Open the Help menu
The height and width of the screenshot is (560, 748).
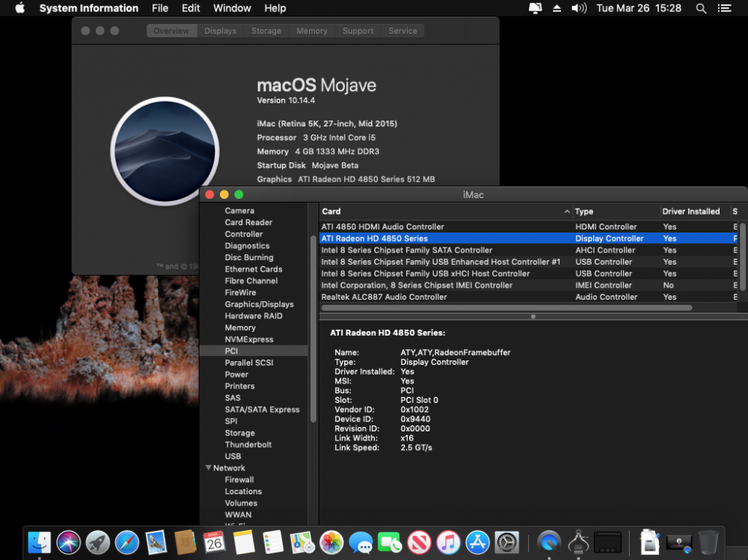tap(275, 8)
